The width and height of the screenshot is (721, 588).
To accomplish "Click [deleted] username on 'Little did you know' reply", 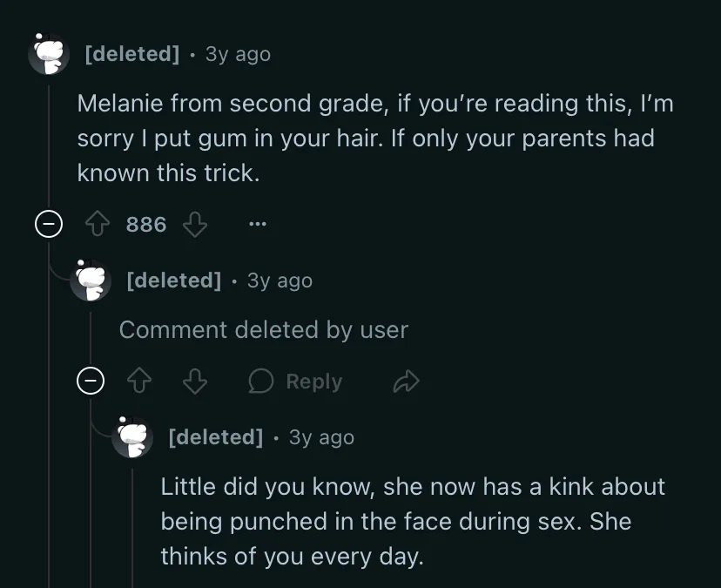I will pyautogui.click(x=216, y=437).
